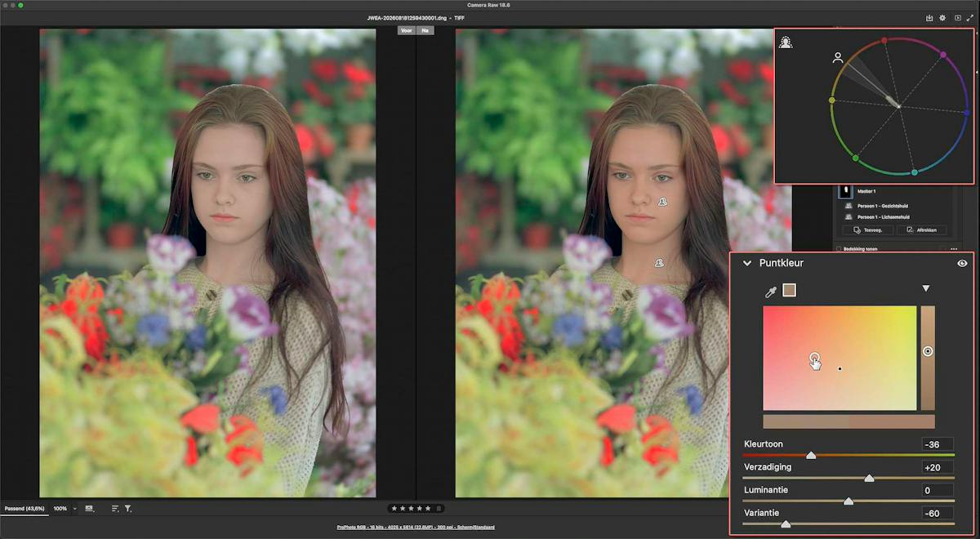Image resolution: width=980 pixels, height=539 pixels.
Task: Collapse the Puntkleur panel chevron
Action: click(x=746, y=263)
